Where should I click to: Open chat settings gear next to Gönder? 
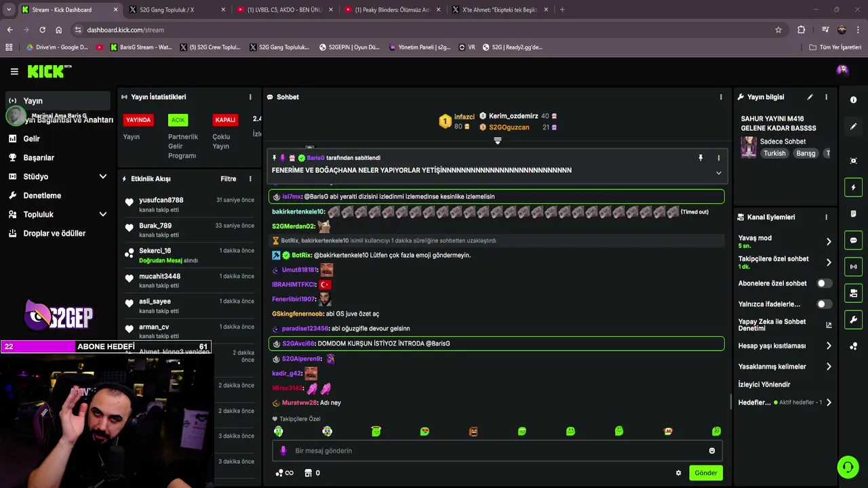pyautogui.click(x=678, y=473)
